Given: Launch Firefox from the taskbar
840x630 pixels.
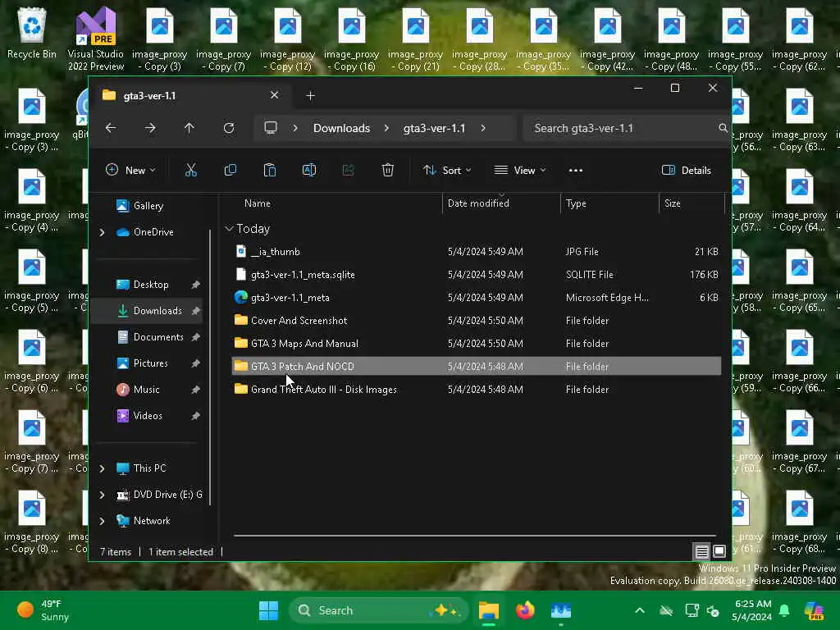Looking at the screenshot, I should coord(525,610).
